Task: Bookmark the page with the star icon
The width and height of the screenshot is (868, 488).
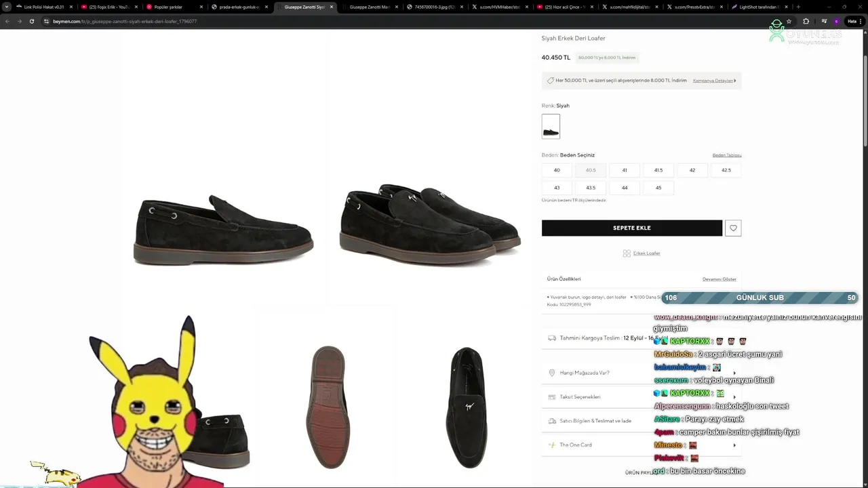Action: pos(789,21)
